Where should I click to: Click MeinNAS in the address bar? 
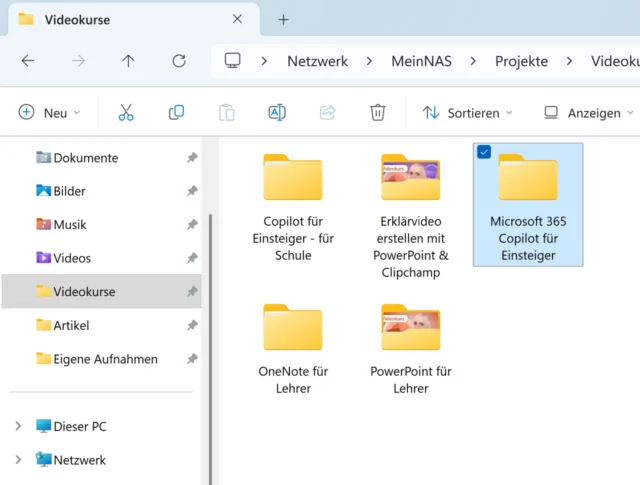click(x=421, y=61)
